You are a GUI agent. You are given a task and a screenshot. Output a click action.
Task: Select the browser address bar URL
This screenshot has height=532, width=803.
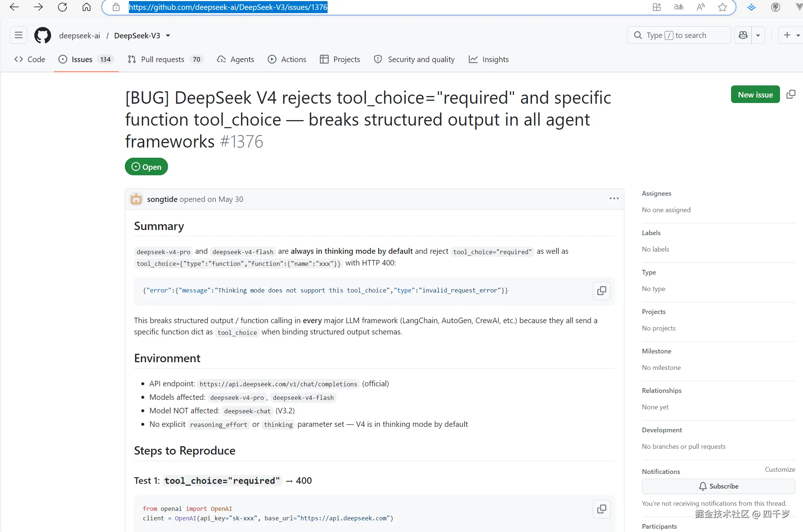228,7
